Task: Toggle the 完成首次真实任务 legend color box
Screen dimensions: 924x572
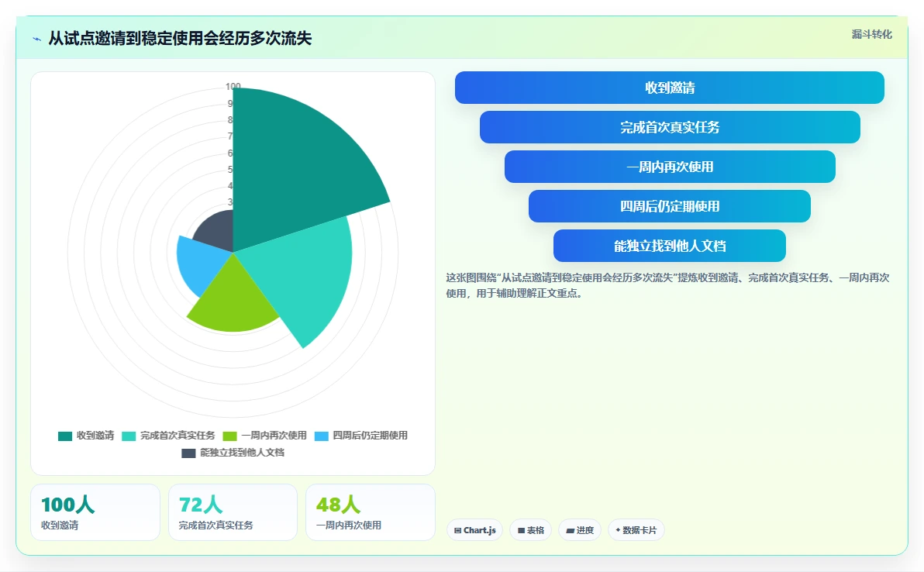Action: (x=129, y=436)
